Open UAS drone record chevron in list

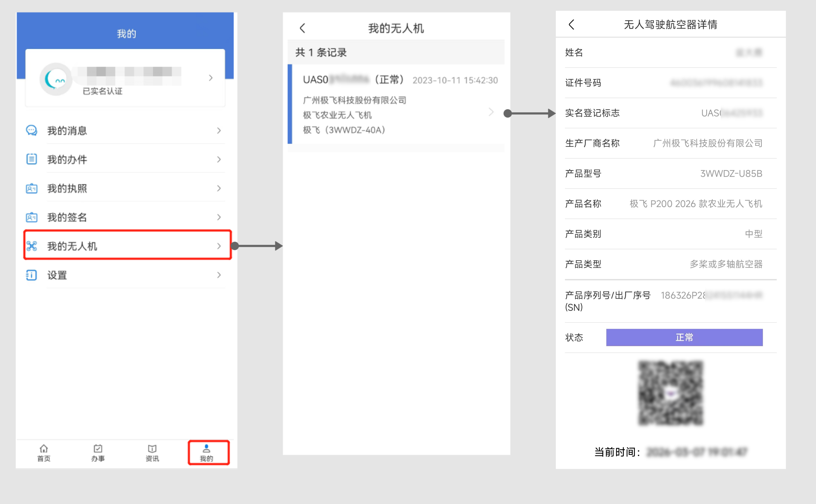click(x=491, y=112)
